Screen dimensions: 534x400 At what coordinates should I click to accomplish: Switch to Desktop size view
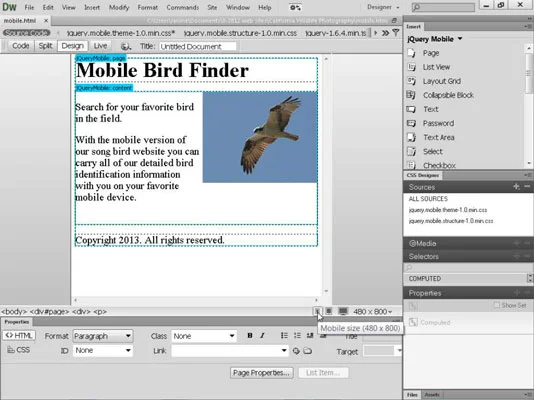click(x=343, y=311)
